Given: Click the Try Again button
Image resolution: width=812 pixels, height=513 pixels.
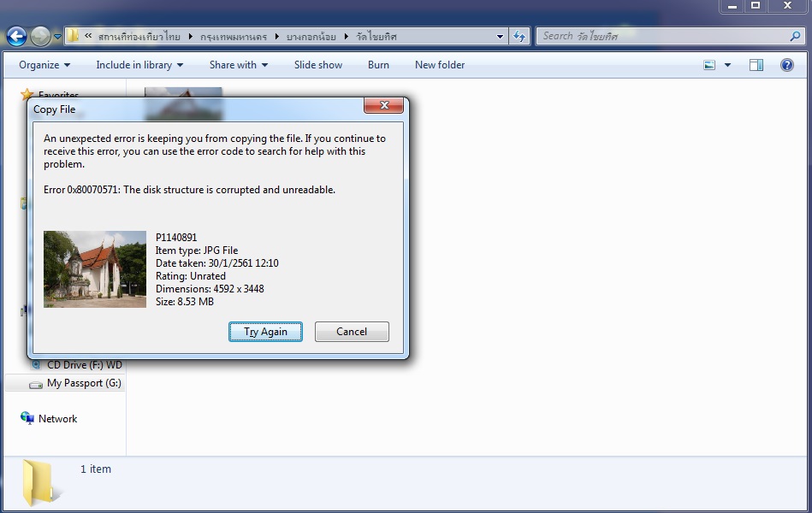Looking at the screenshot, I should pos(265,332).
